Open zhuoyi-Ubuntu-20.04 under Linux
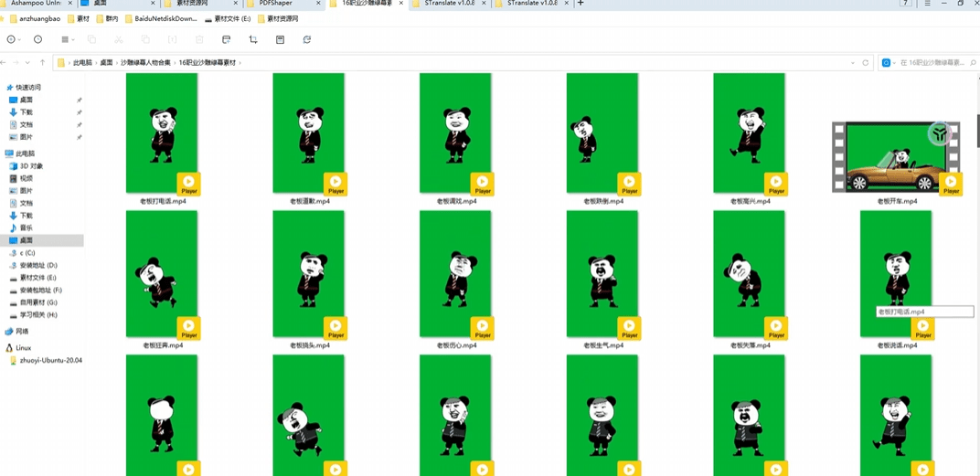980x476 pixels. click(x=50, y=361)
